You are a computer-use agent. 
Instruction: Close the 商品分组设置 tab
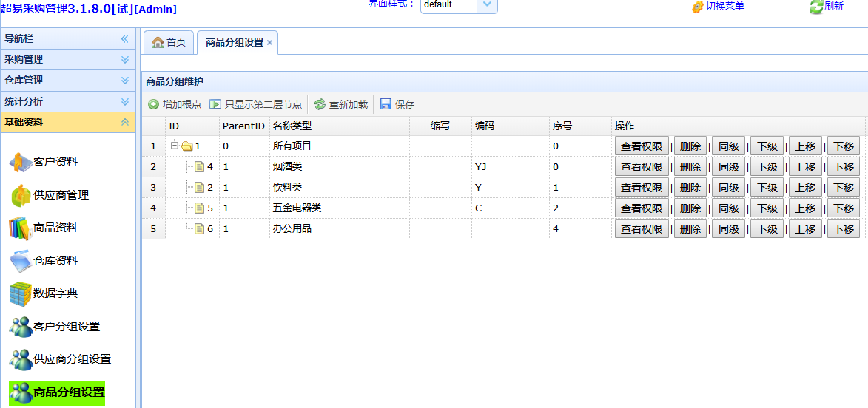(270, 43)
